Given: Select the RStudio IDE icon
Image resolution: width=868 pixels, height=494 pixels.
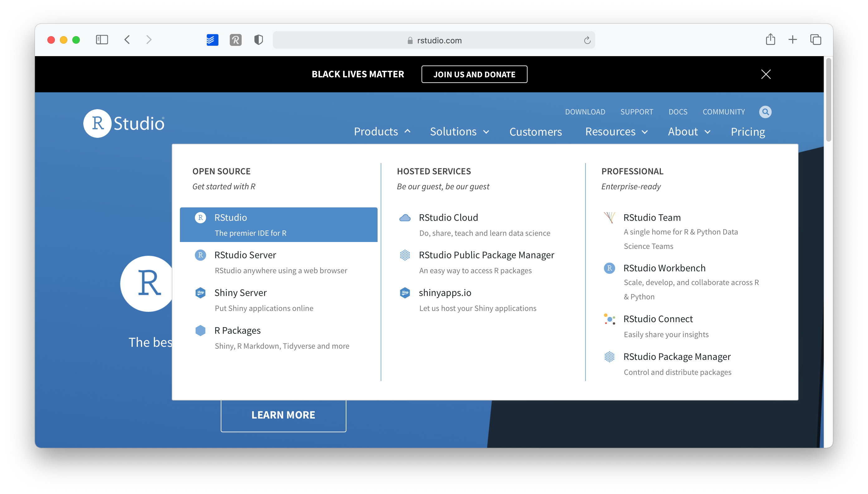Looking at the screenshot, I should tap(200, 217).
